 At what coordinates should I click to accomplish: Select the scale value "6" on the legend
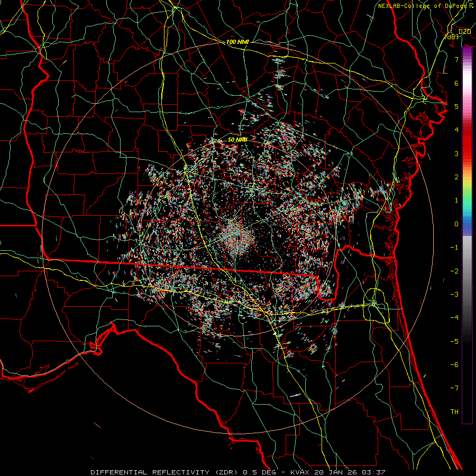pos(456,83)
